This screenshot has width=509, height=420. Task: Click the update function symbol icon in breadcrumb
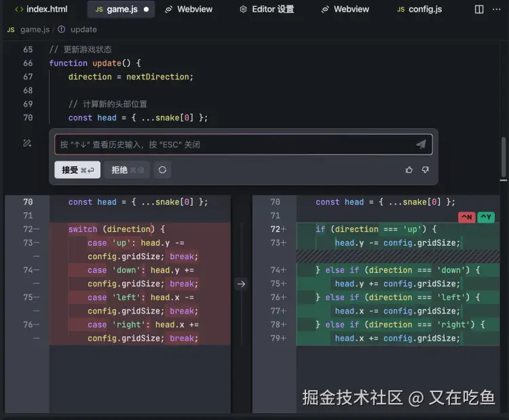(61, 30)
